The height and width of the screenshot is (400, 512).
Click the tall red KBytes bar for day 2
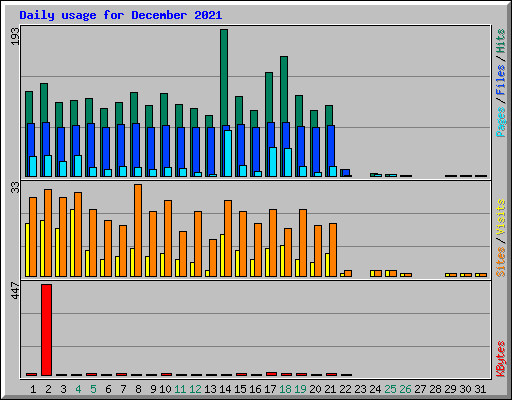click(46, 330)
